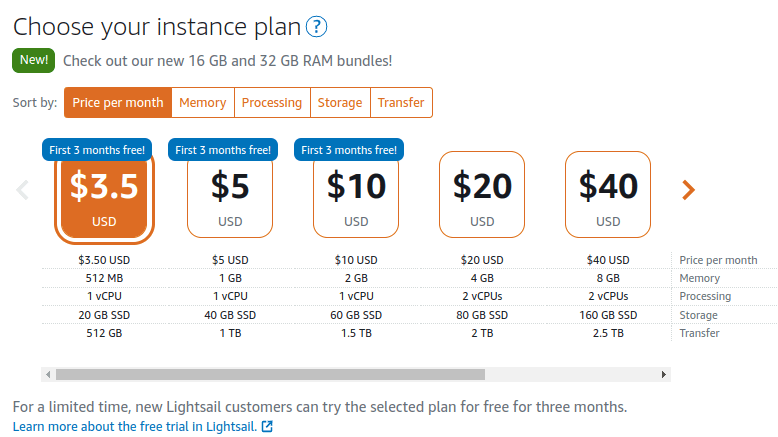Click the scrollbar's left arrow
The width and height of the screenshot is (778, 437).
[x=48, y=375]
